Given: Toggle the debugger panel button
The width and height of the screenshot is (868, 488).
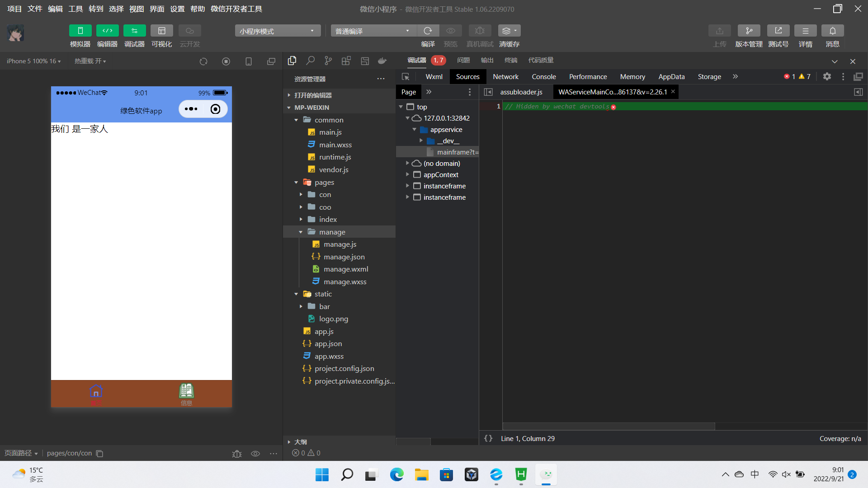Looking at the screenshot, I should point(134,31).
